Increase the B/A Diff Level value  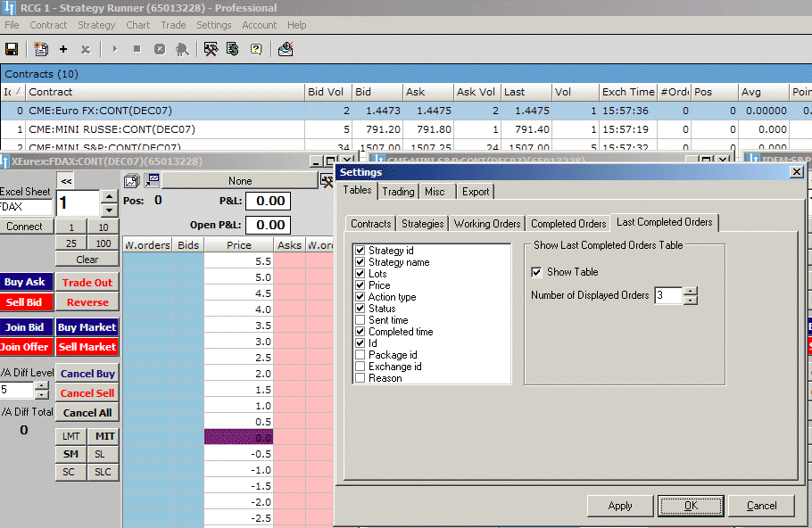coord(42,385)
